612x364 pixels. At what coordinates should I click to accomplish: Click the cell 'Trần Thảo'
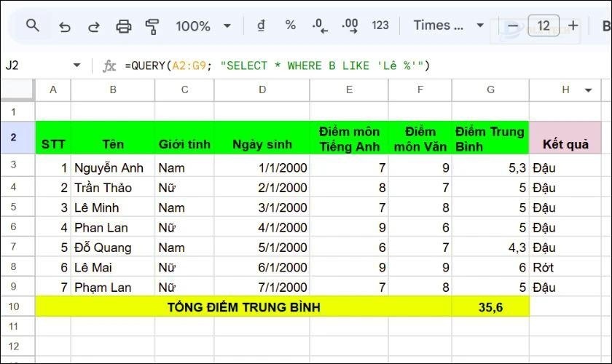[113, 188]
